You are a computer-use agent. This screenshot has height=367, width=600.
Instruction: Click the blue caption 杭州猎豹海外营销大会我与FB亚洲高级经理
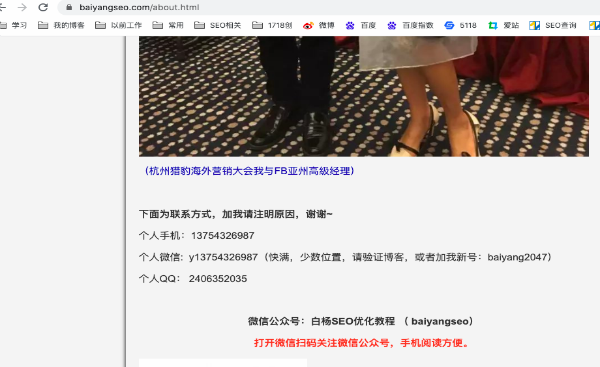[x=249, y=171]
